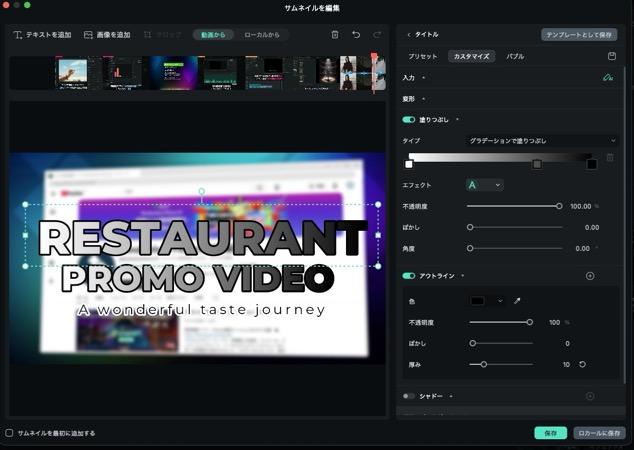
Task: Reset the 厚み thickness value
Action: pyautogui.click(x=582, y=364)
